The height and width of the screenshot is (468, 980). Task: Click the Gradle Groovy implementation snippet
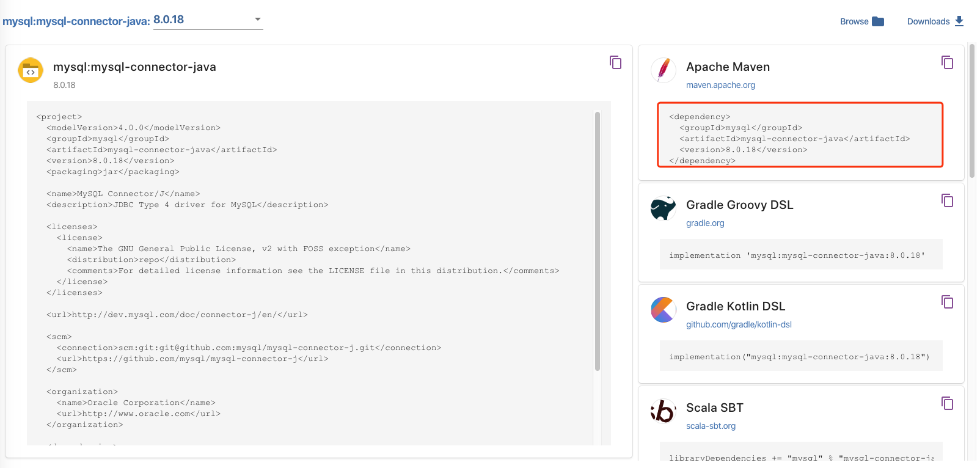coord(797,255)
